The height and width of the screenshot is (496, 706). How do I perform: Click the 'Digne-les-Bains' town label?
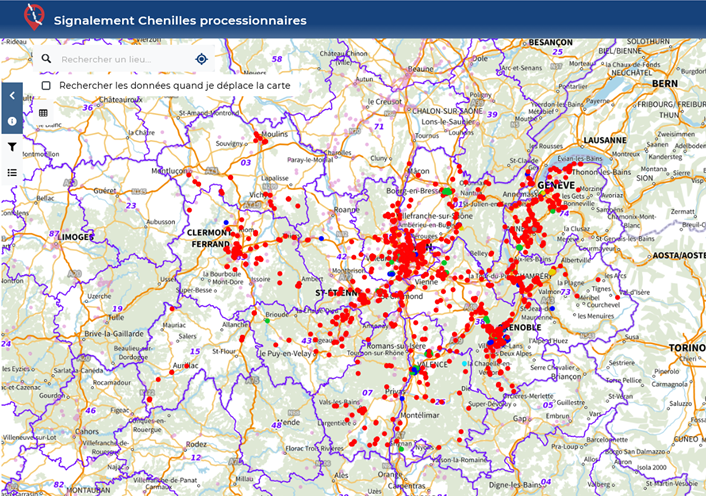tap(515, 485)
